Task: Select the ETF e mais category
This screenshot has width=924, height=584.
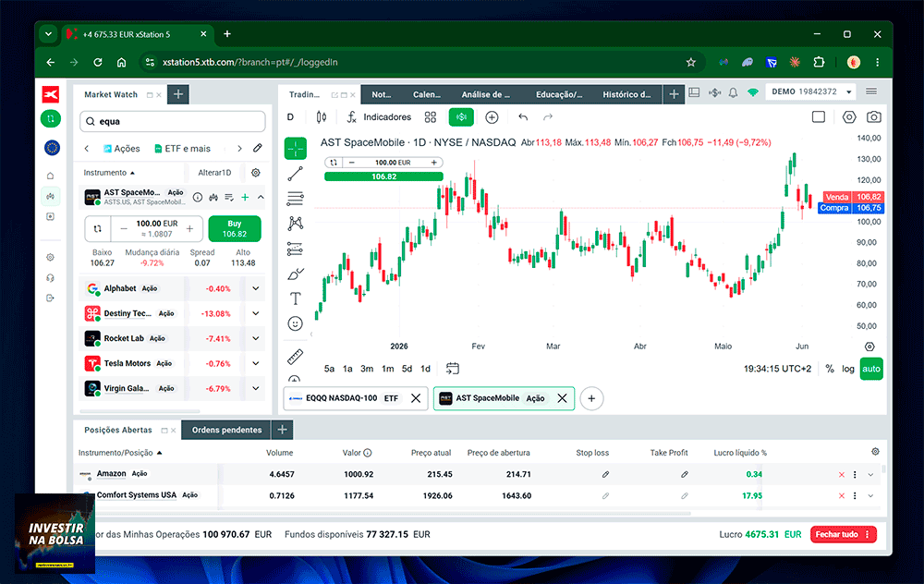Action: pyautogui.click(x=183, y=149)
